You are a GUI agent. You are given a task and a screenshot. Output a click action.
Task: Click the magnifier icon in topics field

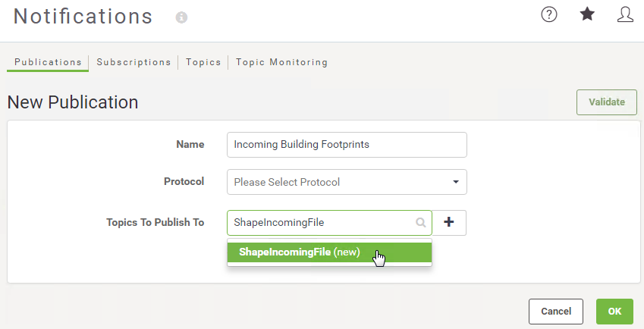[x=420, y=222]
